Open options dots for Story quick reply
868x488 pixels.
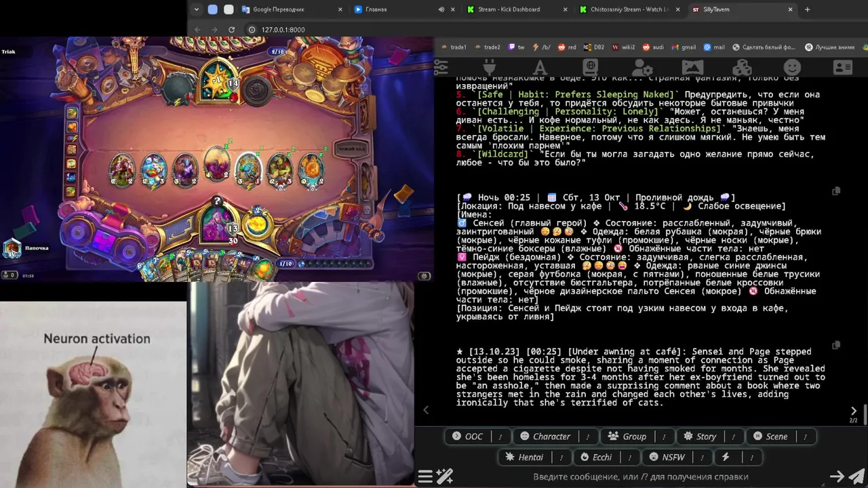(734, 436)
